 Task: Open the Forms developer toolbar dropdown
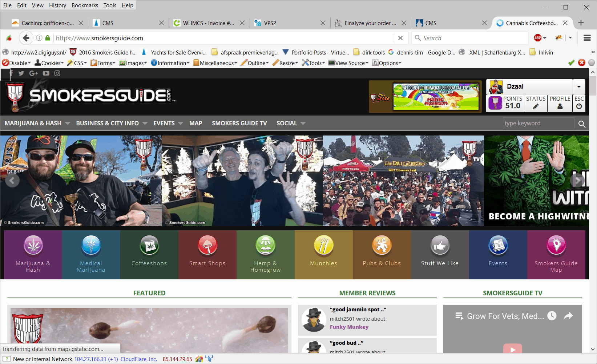point(103,63)
